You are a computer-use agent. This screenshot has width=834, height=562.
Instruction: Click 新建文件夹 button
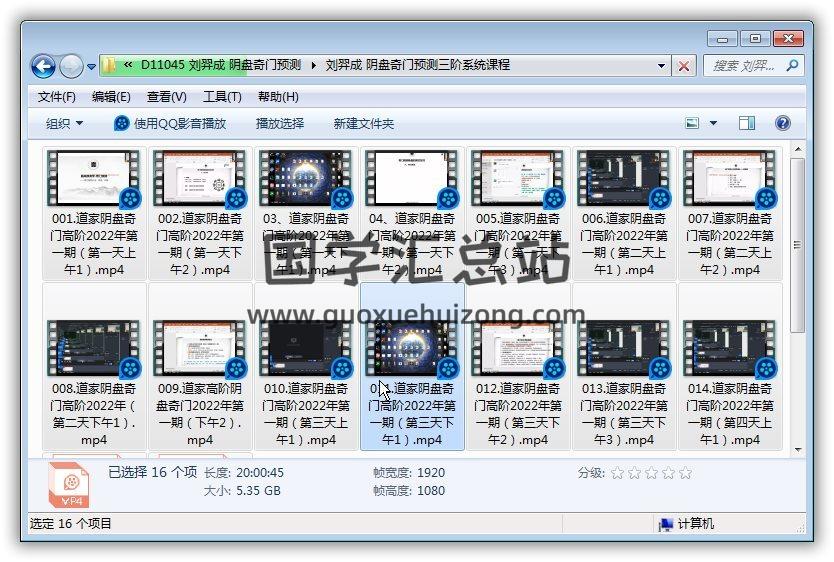pyautogui.click(x=363, y=123)
